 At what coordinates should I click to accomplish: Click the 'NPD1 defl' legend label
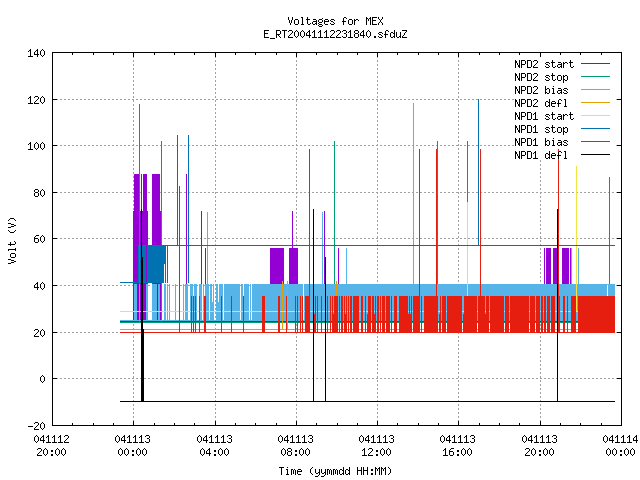(541, 156)
